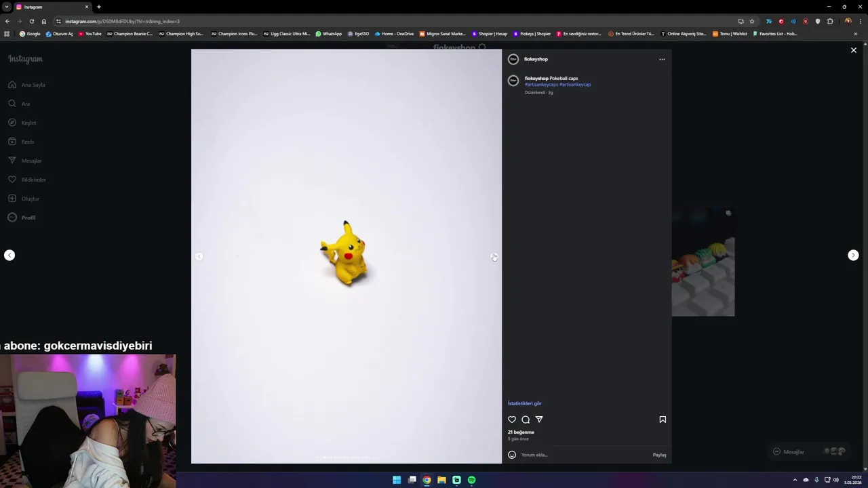Open the WhatsApp bookmark
The image size is (868, 488).
(329, 33)
